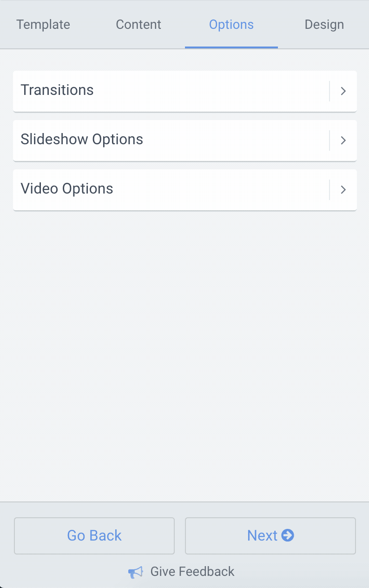Switch to the Content tab
Image resolution: width=369 pixels, height=588 pixels.
(x=138, y=25)
